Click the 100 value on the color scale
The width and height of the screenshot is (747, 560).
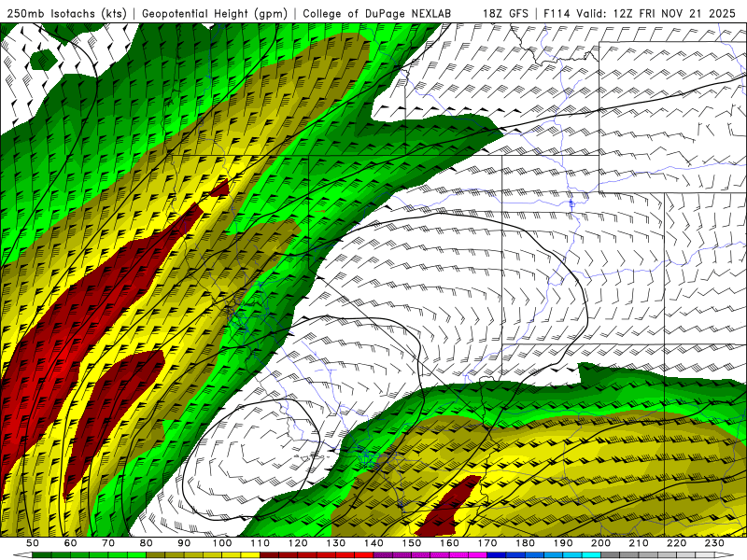[x=222, y=543]
